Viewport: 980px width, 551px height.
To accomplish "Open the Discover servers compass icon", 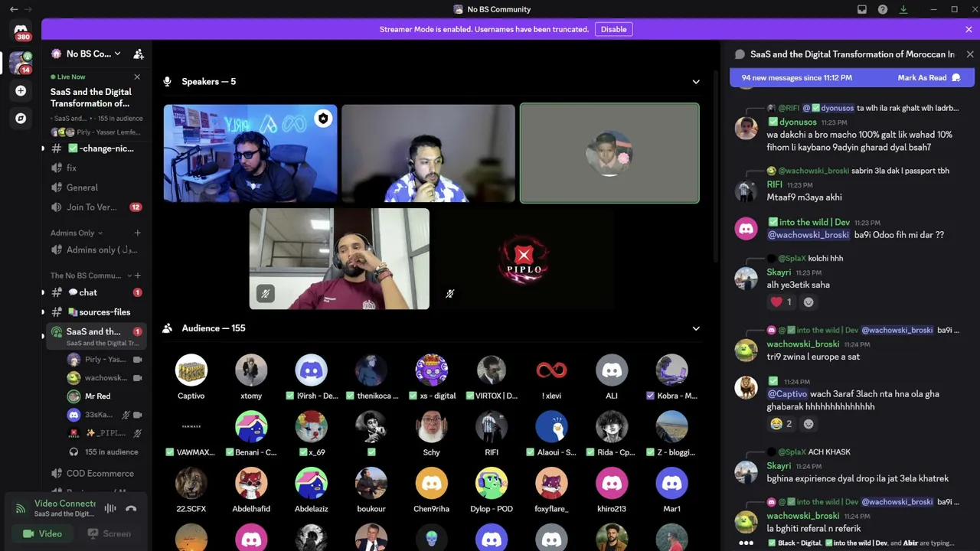I will pos(21,118).
